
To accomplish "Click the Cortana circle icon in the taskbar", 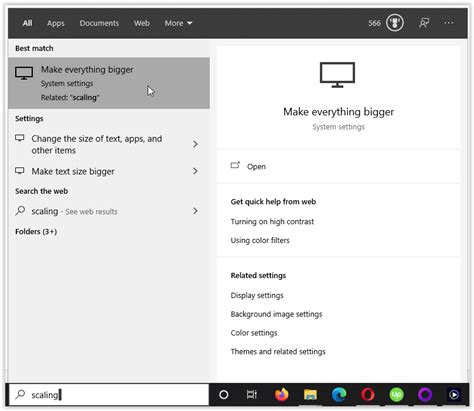I will (224, 395).
